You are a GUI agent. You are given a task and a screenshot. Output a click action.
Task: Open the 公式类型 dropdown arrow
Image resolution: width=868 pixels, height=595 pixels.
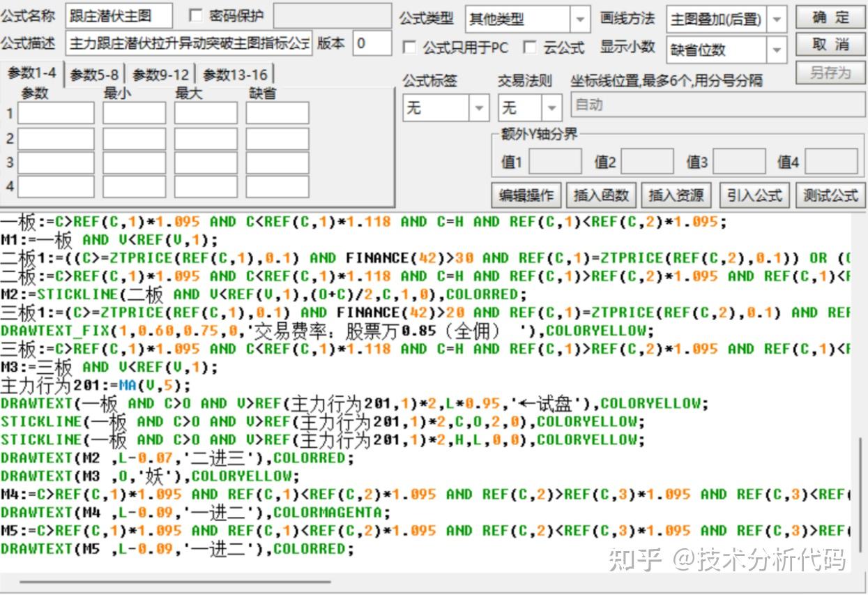[580, 20]
